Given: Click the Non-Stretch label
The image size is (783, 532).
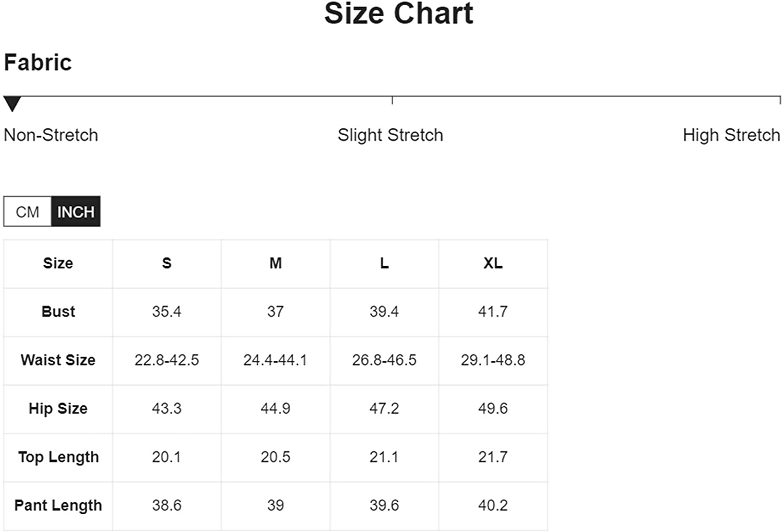Looking at the screenshot, I should pos(51,135).
